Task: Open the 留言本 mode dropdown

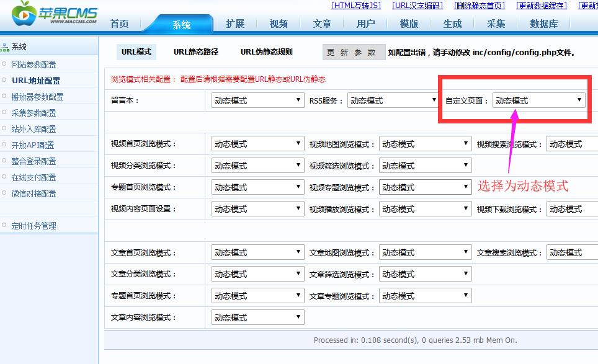Action: point(257,99)
